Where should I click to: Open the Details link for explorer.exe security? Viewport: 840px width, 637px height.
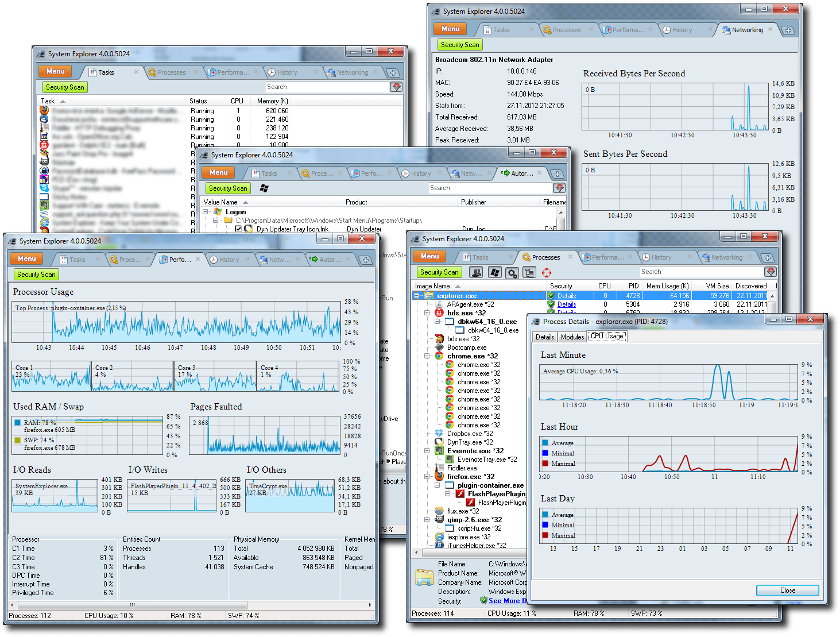tap(568, 295)
